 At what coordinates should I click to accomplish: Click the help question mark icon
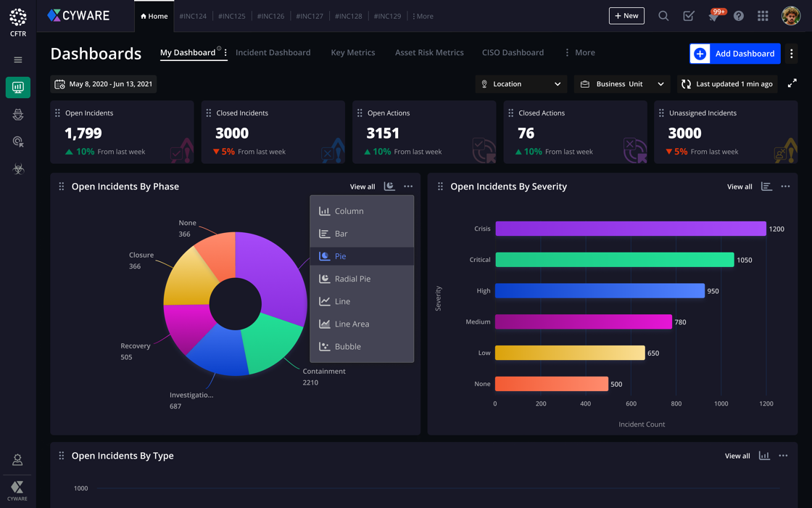click(738, 16)
